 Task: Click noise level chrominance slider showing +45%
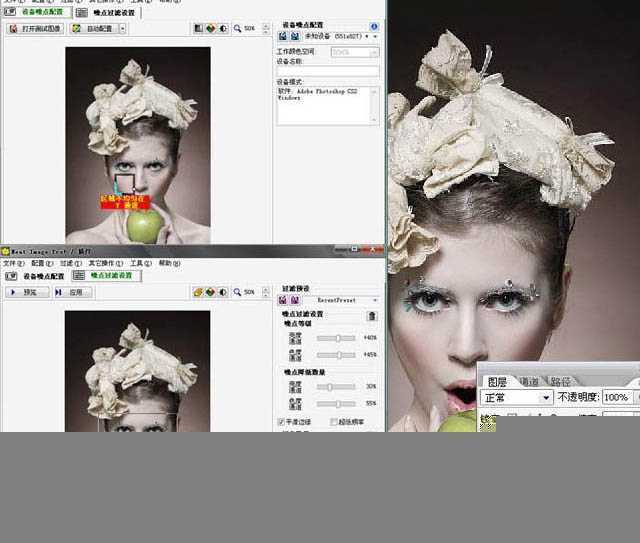336,355
